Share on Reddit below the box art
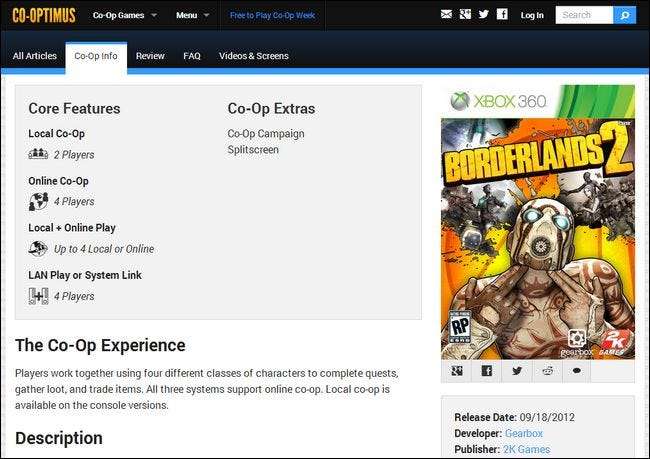Image resolution: width=650 pixels, height=459 pixels. 547,370
